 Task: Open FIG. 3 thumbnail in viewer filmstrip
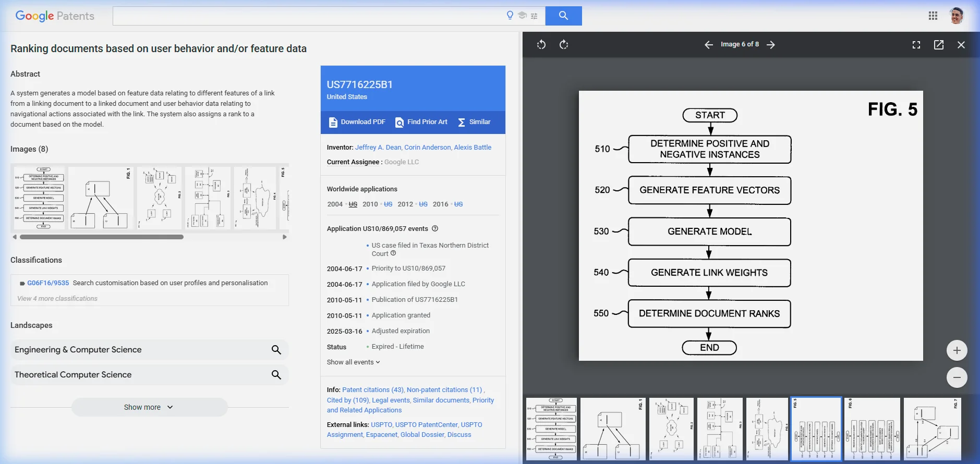point(720,429)
